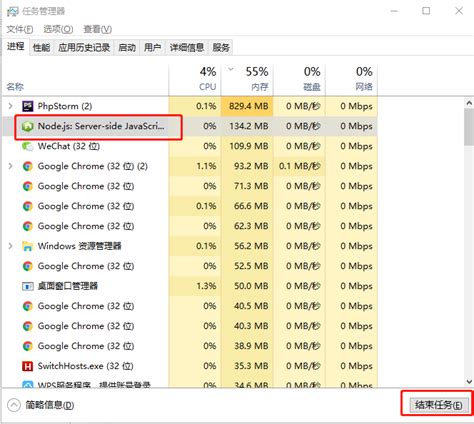Click the Windows 资源管理器 folder icon
Image resolution: width=474 pixels, height=424 pixels.
pos(27,246)
